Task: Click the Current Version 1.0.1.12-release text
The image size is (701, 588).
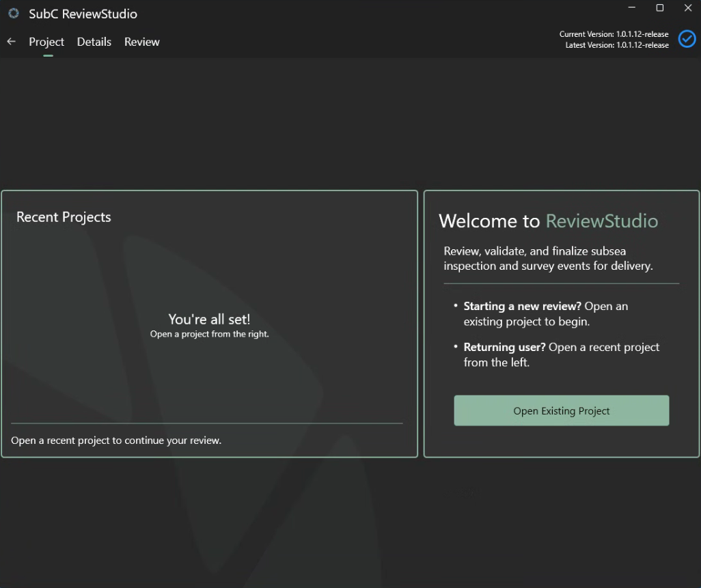Action: tap(614, 34)
